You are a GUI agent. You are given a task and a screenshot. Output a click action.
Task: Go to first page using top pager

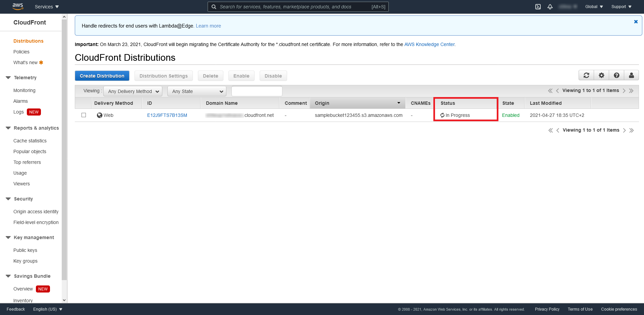click(x=550, y=91)
